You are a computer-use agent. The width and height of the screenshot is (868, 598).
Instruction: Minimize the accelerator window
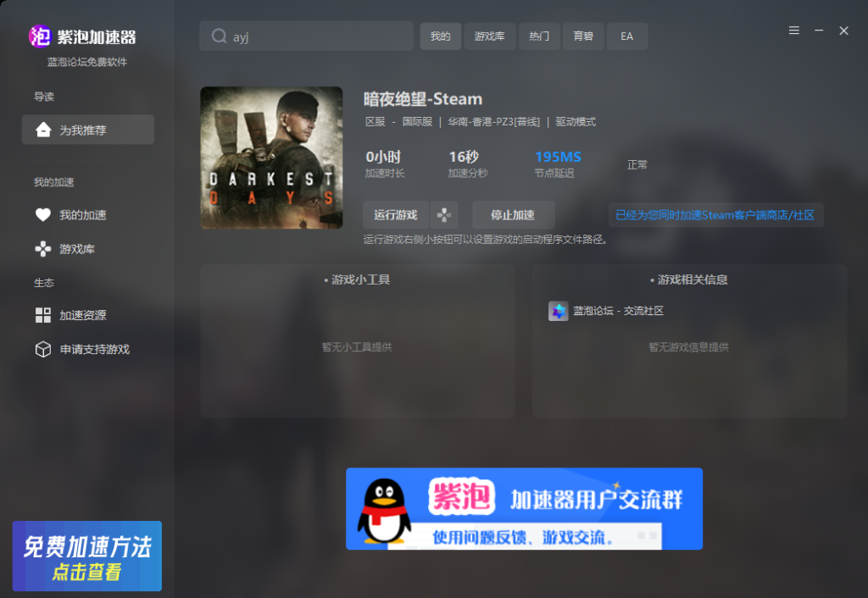tap(819, 30)
